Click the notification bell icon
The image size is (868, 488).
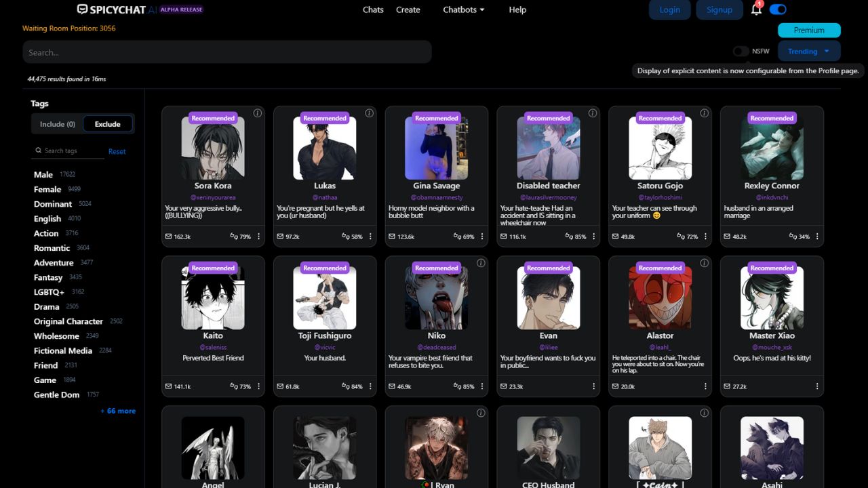[755, 10]
